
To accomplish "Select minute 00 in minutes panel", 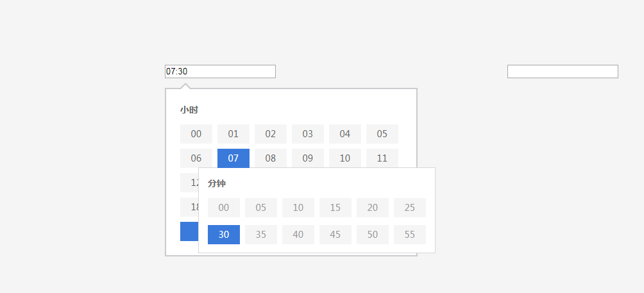I will [223, 208].
